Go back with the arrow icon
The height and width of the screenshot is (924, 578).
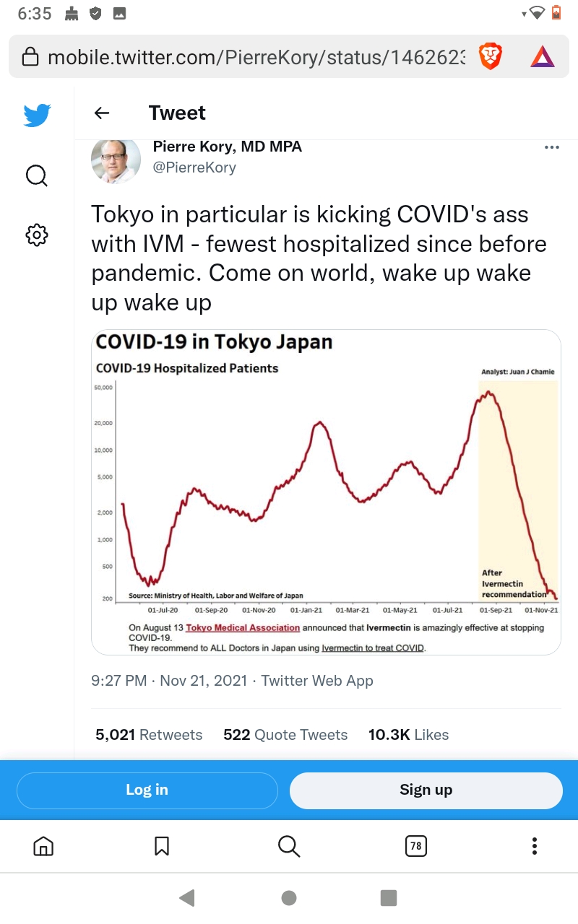pos(102,113)
